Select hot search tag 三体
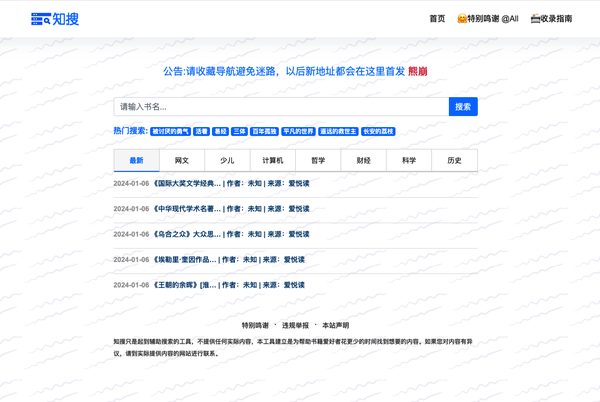 [240, 131]
